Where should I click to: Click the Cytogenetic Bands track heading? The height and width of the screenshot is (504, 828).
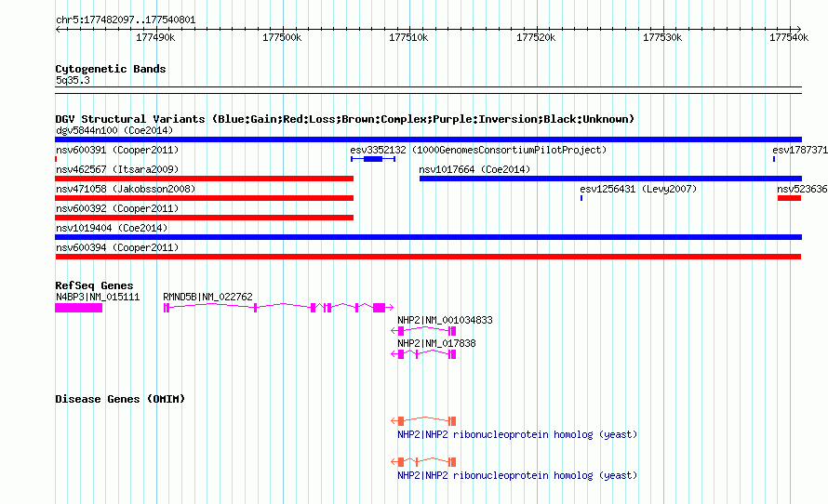pyautogui.click(x=111, y=69)
